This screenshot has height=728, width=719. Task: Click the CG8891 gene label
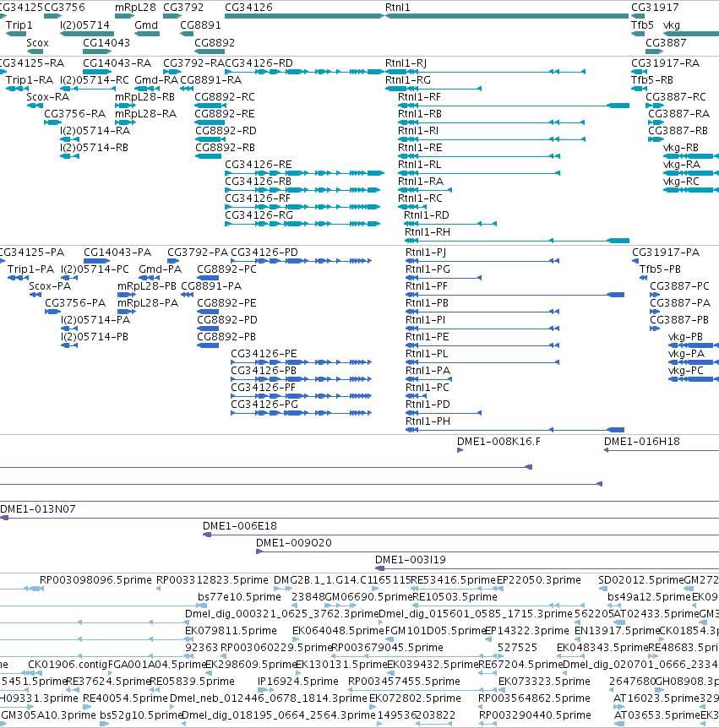pos(200,25)
